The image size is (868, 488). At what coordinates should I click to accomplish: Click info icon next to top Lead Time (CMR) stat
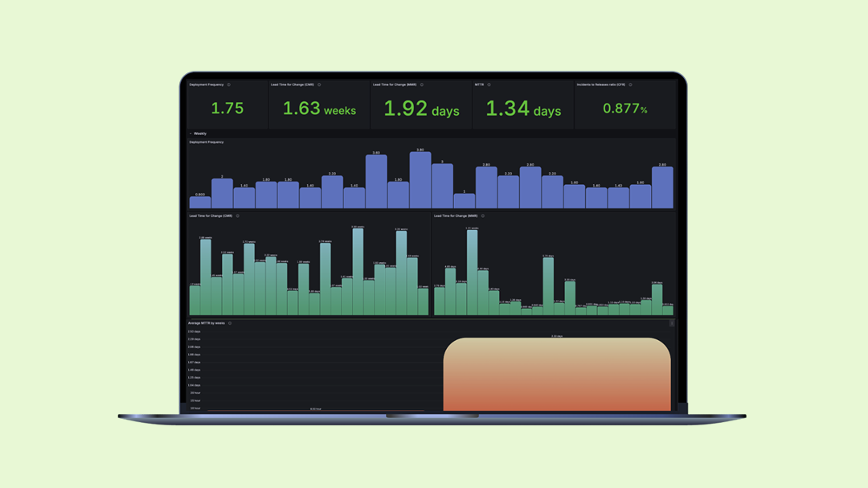tap(319, 84)
